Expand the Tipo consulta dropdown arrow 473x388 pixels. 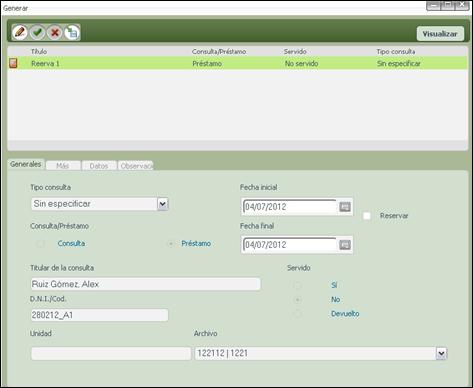tap(162, 204)
